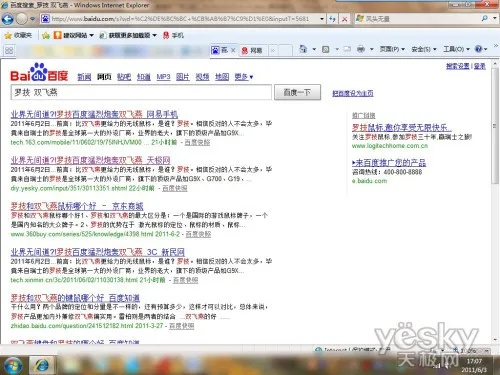Open the 图片 images category link
This screenshot has height=375, width=500.
[183, 77]
